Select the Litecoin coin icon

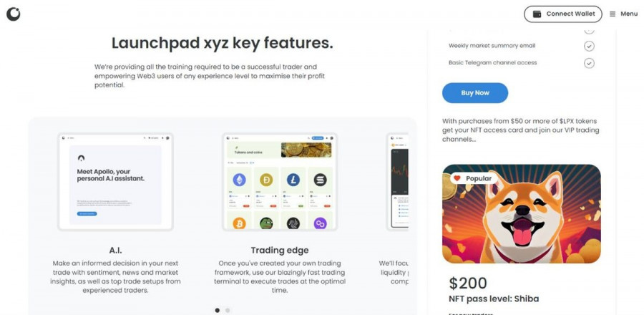click(293, 180)
